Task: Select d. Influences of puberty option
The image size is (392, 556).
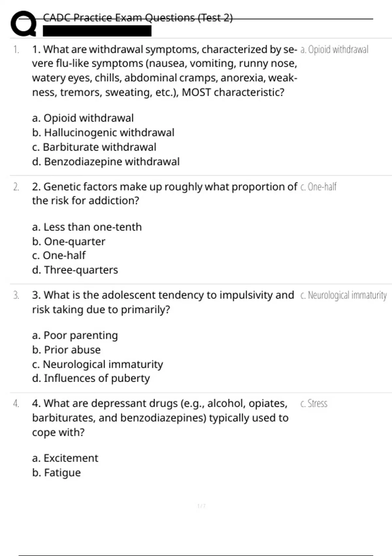Action: pyautogui.click(x=91, y=378)
